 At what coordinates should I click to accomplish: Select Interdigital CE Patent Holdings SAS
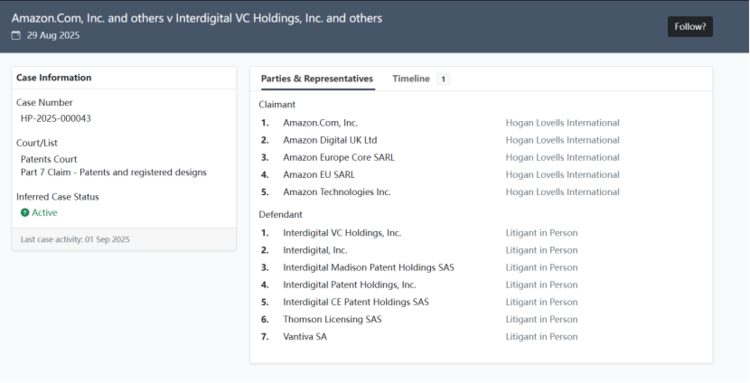[x=356, y=302]
